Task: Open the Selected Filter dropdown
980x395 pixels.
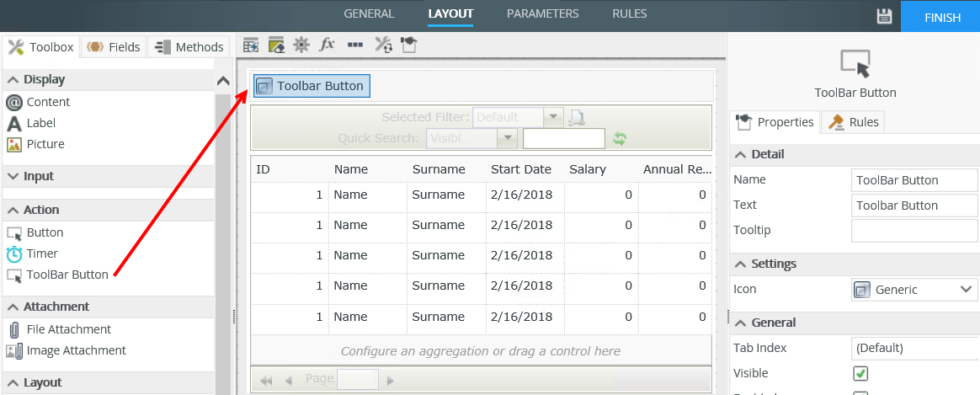Action: pyautogui.click(x=553, y=118)
